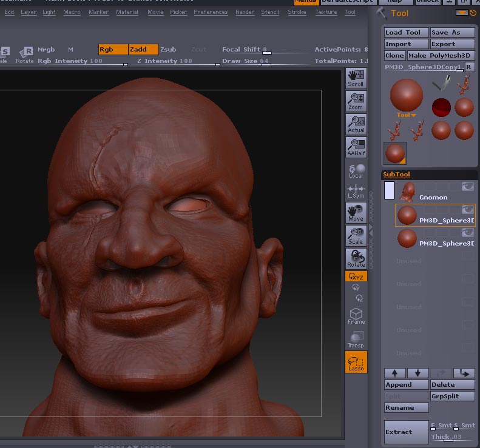Select the bottom PM3D_Sphere3D subtool
The width and height of the screenshot is (480, 448).
[435, 238]
